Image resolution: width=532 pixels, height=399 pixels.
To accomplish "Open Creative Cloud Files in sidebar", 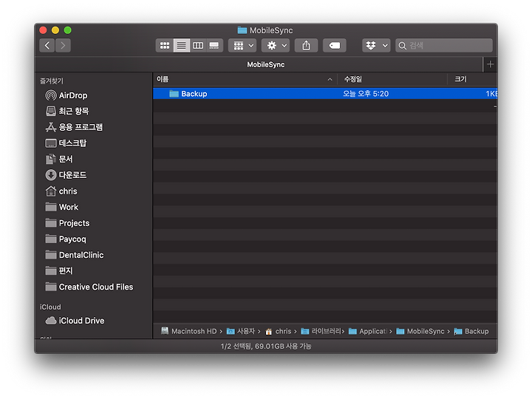I will coord(89,287).
